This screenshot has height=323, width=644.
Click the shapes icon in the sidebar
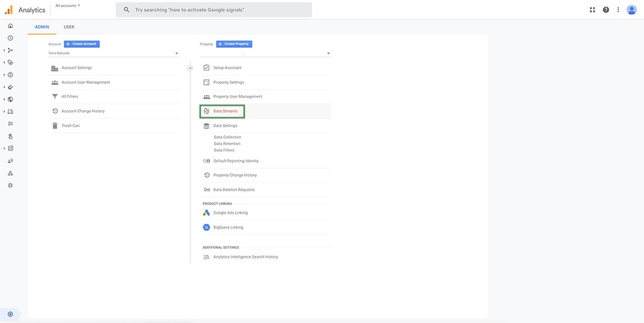tap(10, 173)
